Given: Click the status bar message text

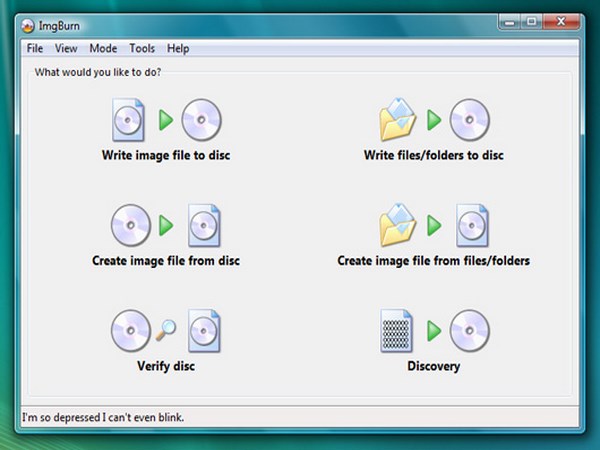Looking at the screenshot, I should [103, 416].
